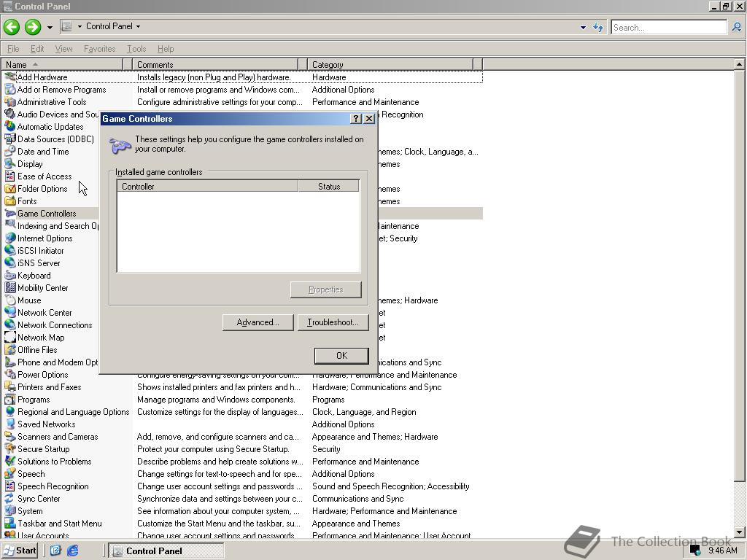Click the 9:46 AM system clock
This screenshot has width=747, height=560.
pos(723,551)
